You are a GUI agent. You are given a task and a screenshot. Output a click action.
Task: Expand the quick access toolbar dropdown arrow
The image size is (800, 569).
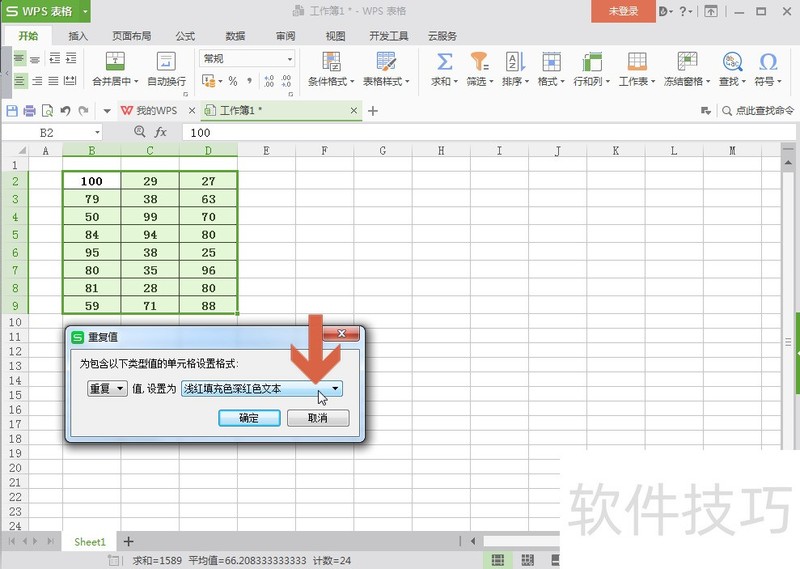tap(107, 111)
